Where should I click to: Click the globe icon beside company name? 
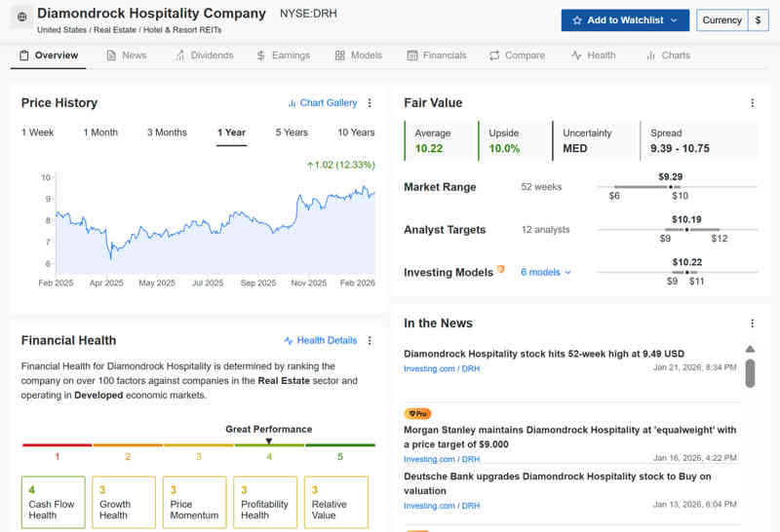click(22, 19)
